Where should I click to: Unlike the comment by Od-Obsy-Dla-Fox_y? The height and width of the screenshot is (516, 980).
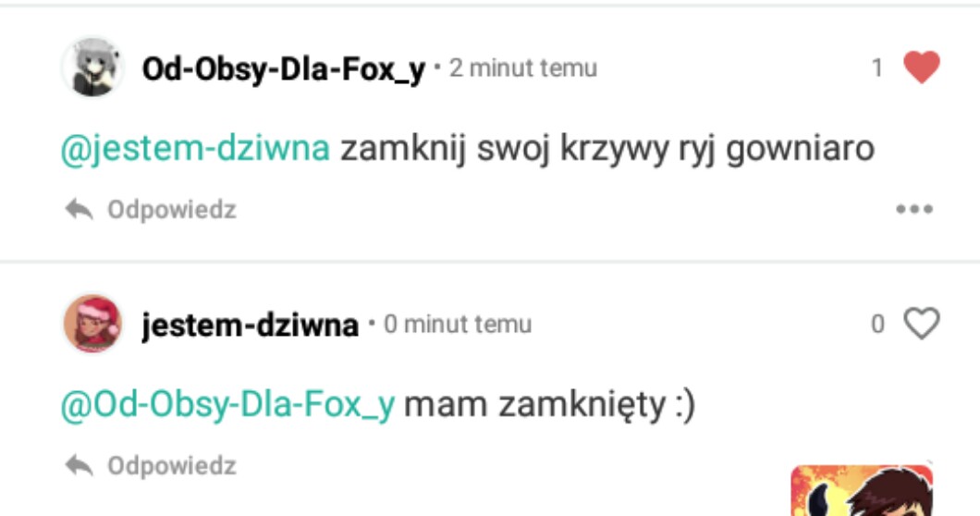(x=921, y=67)
